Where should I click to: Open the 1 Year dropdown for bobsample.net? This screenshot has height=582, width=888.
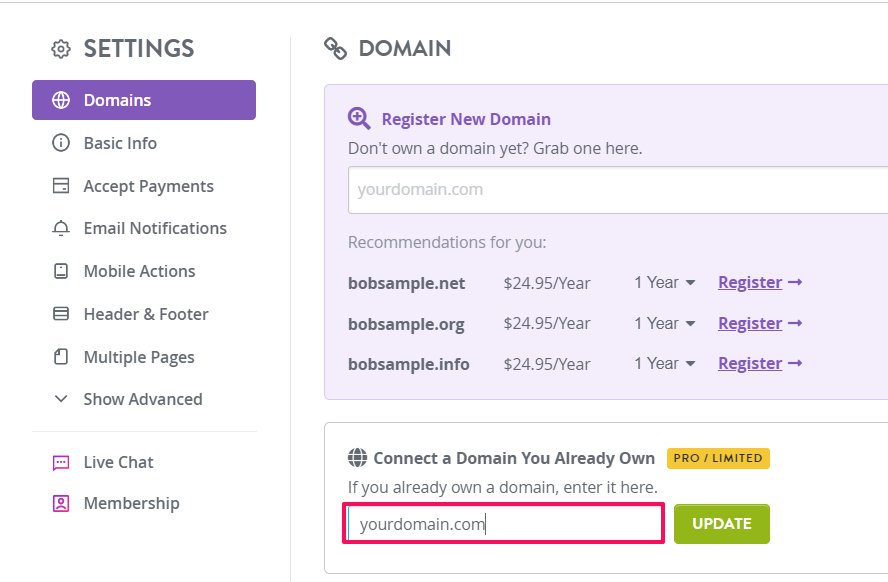(x=664, y=282)
